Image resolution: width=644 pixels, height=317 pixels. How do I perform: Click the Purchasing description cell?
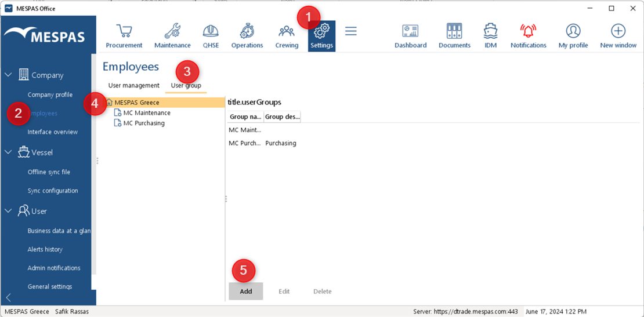[281, 143]
